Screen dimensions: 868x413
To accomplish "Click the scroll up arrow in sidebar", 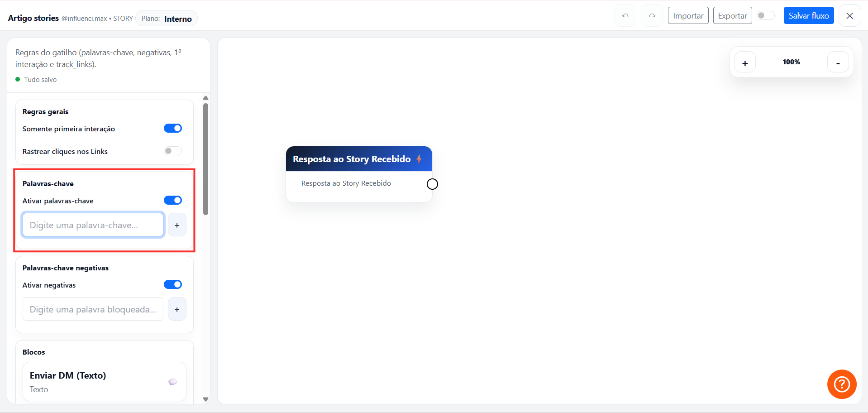I will click(x=205, y=98).
